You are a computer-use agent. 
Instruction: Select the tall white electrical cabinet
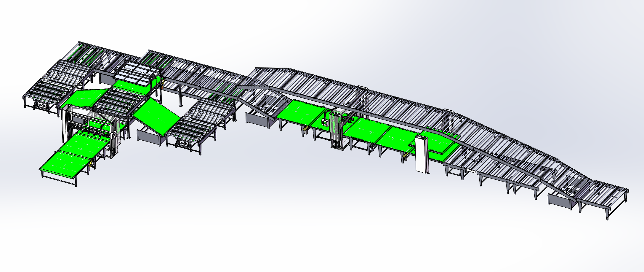[422, 155]
